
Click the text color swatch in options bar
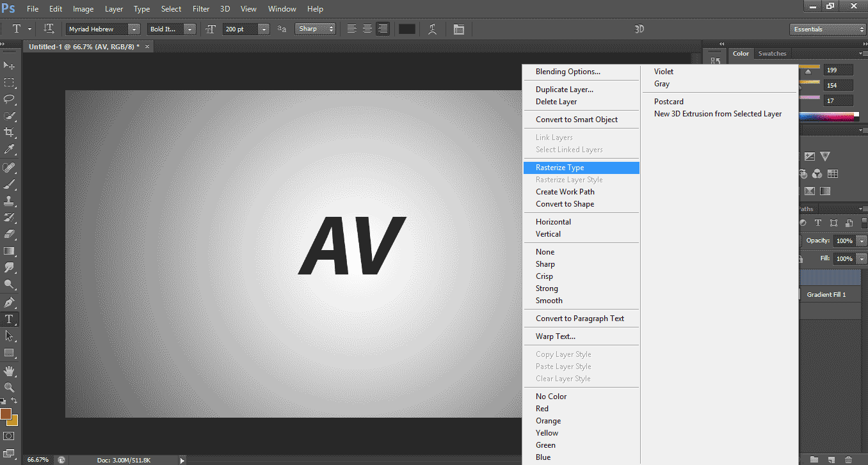click(406, 29)
